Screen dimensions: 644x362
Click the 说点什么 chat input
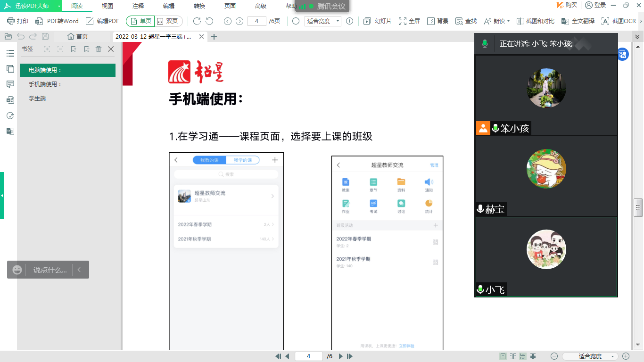[50, 270]
